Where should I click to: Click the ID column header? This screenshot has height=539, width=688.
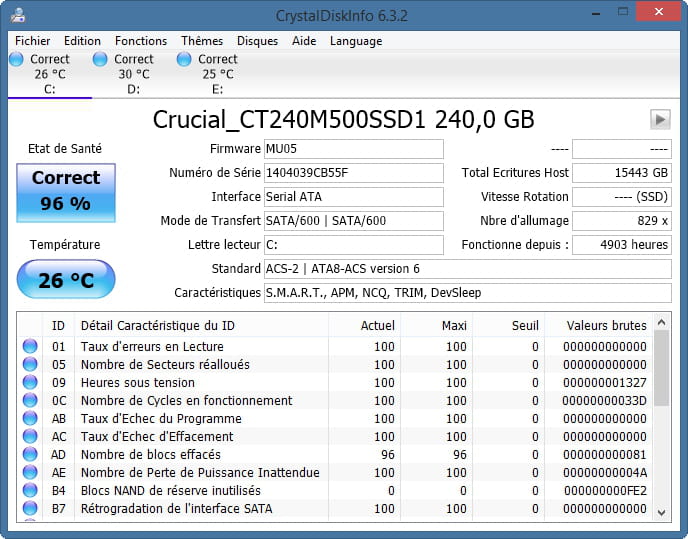click(x=58, y=325)
